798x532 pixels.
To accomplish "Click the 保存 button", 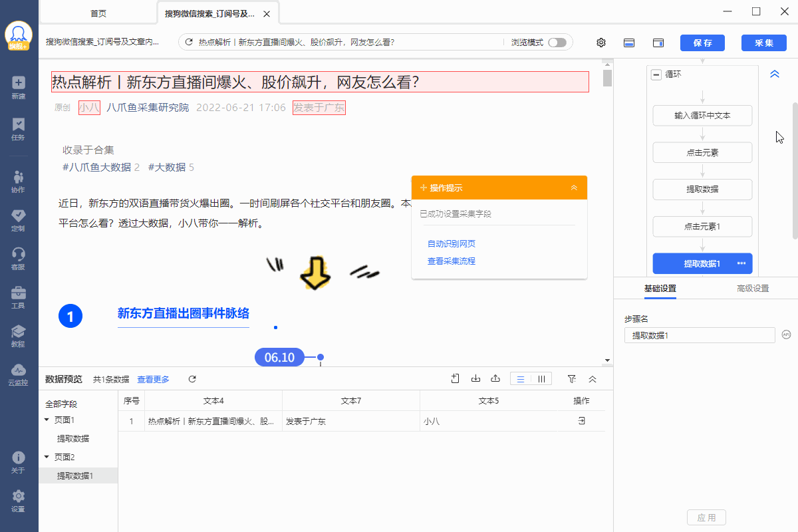I will tap(702, 43).
